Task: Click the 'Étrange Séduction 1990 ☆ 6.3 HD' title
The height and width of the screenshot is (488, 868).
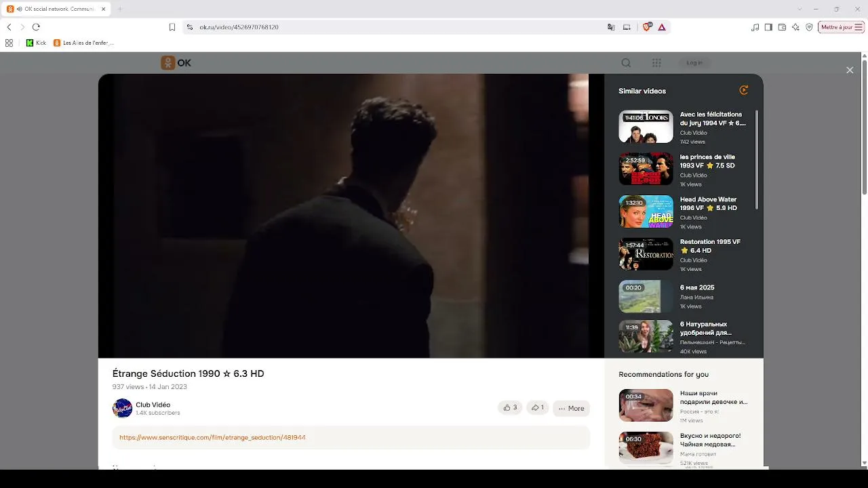Action: pyautogui.click(x=189, y=373)
